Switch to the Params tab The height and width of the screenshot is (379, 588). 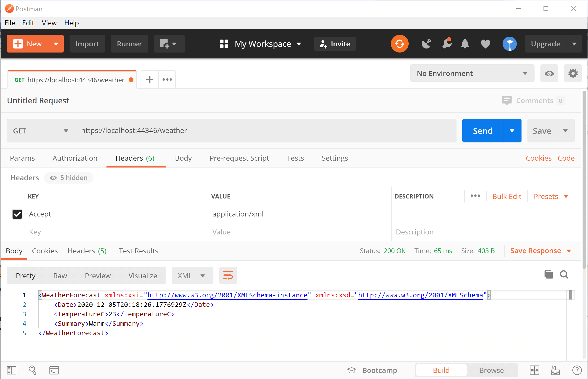[22, 158]
